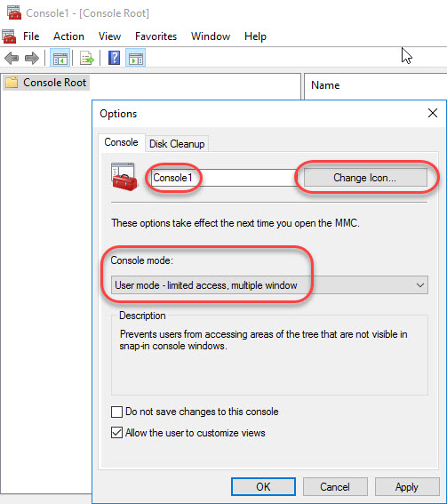
Task: Click the Back arrow toolbar icon
Action: click(x=12, y=59)
